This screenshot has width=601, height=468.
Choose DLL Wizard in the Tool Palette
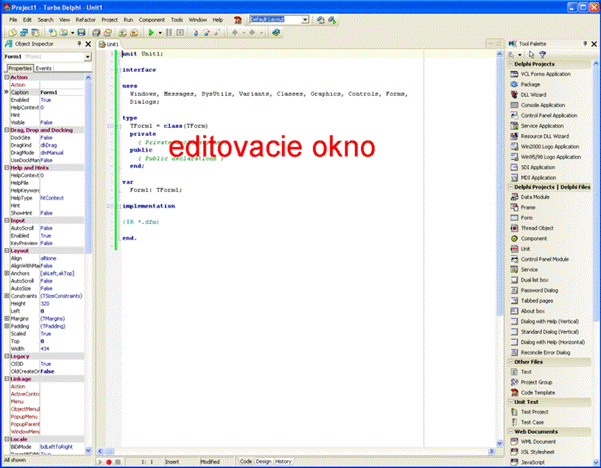pos(529,95)
